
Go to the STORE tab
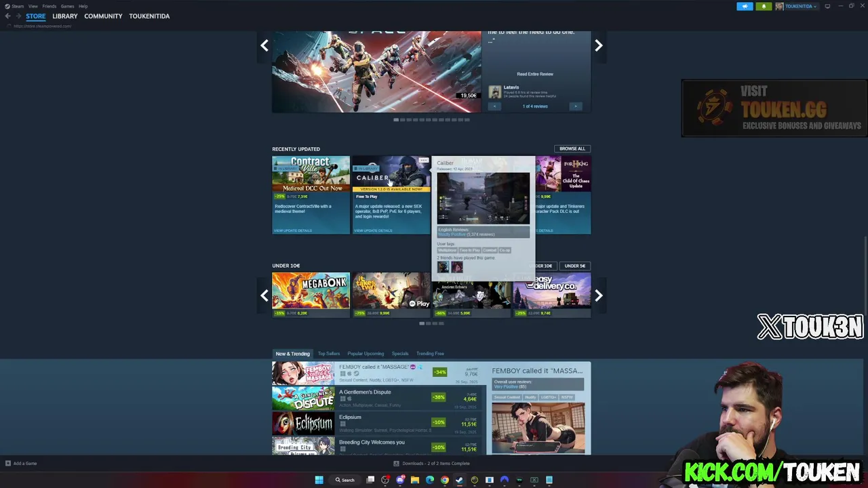(36, 16)
